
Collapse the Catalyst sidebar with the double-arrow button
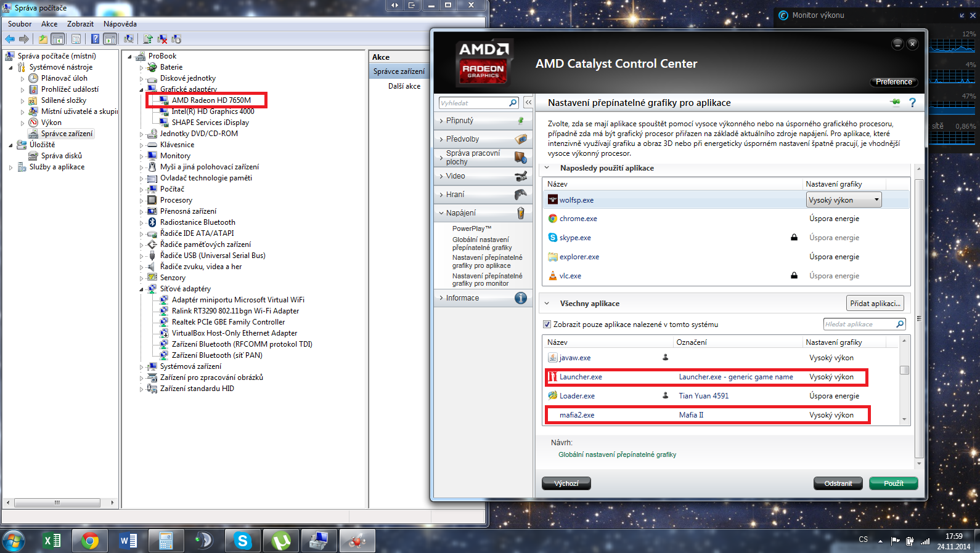[x=528, y=103]
